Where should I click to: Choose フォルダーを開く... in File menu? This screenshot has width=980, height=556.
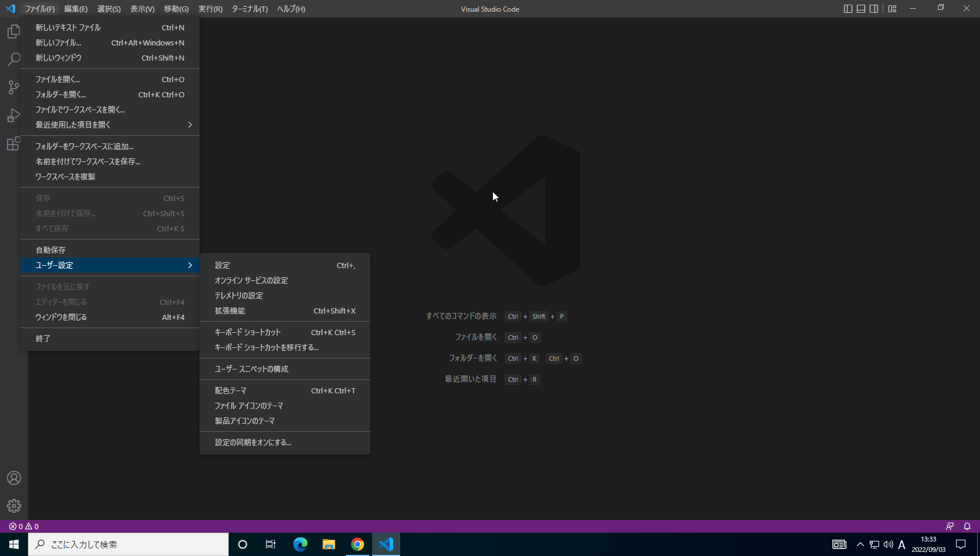click(110, 94)
